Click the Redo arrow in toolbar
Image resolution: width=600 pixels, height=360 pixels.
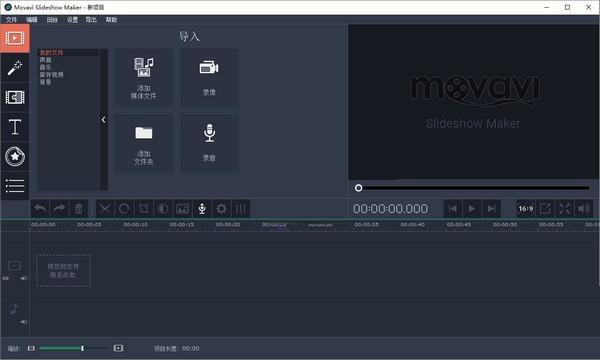(x=59, y=209)
